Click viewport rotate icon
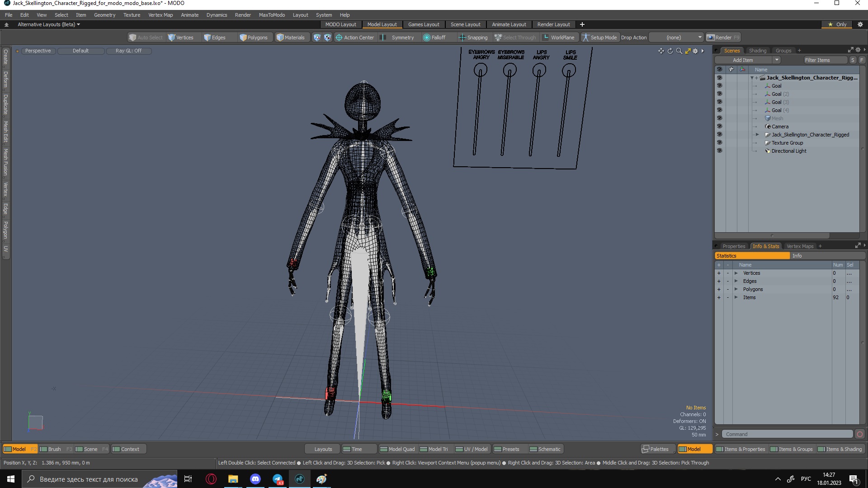The width and height of the screenshot is (868, 488). (670, 51)
